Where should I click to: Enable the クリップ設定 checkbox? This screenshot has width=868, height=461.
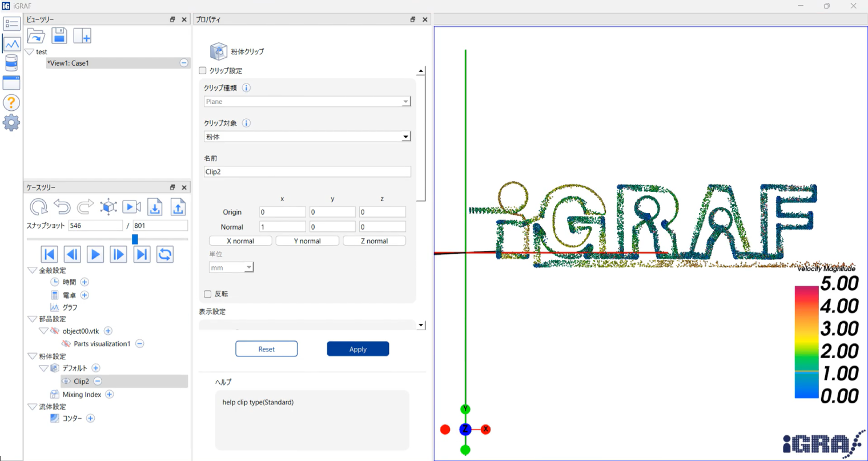203,71
